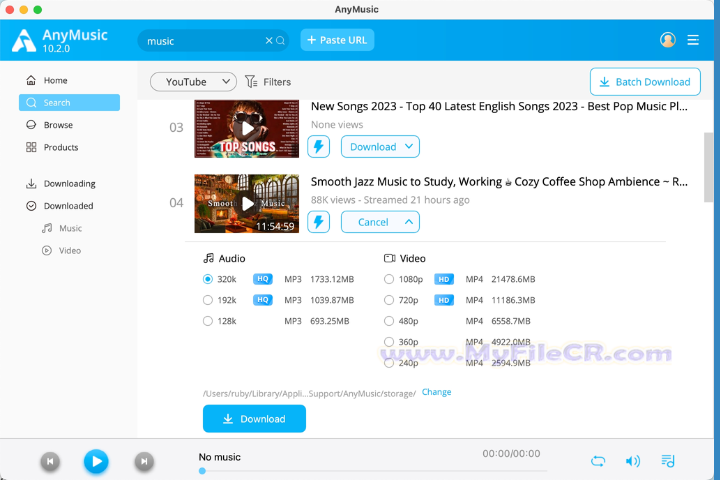Screen dimensions: 720x480
Task: Select 720p MP4 video quality
Action: (389, 300)
